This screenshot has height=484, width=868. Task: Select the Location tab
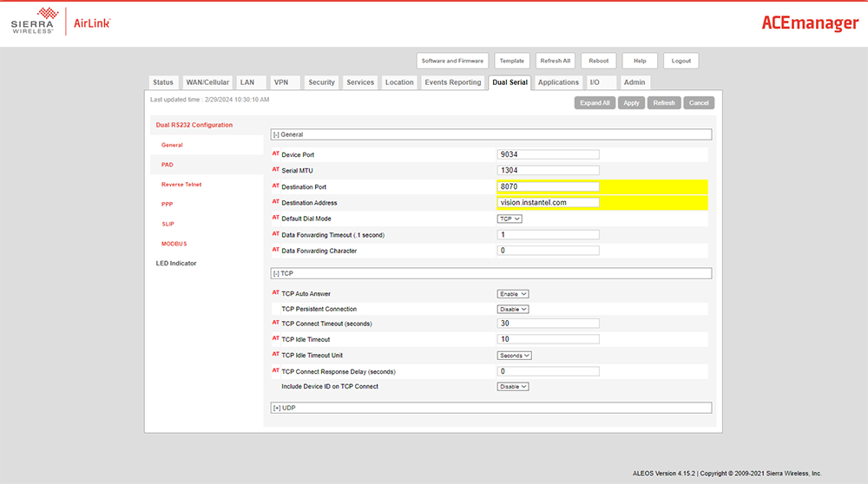click(x=399, y=82)
